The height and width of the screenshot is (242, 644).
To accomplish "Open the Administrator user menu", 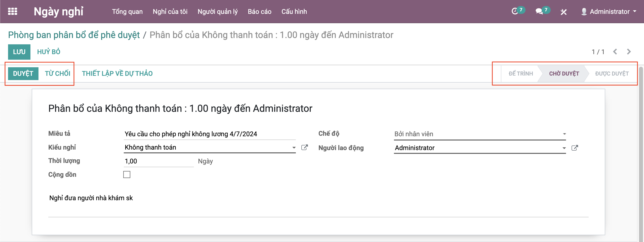I will (x=609, y=12).
